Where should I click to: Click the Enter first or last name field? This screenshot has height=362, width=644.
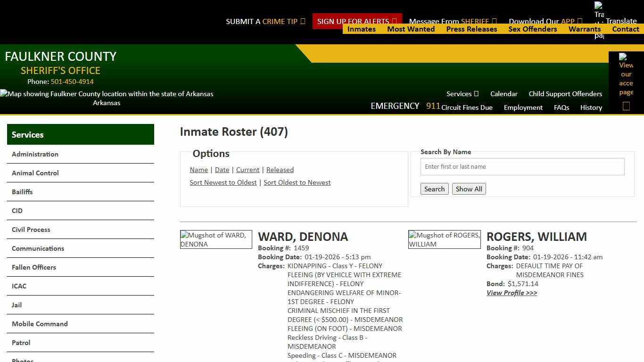tap(522, 166)
